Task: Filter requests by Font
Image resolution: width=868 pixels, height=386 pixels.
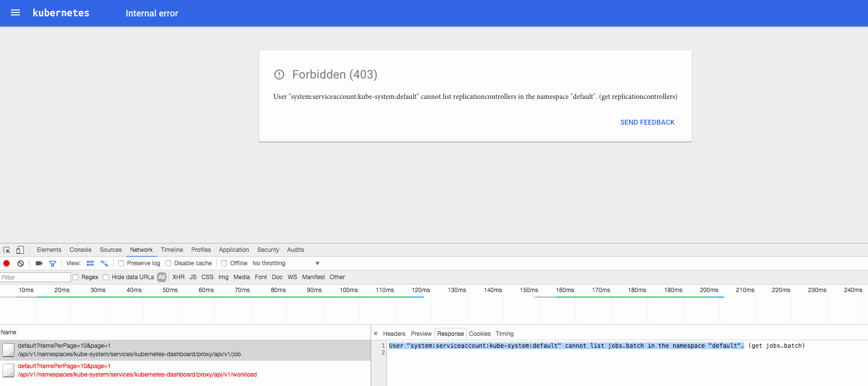Action: [261, 277]
